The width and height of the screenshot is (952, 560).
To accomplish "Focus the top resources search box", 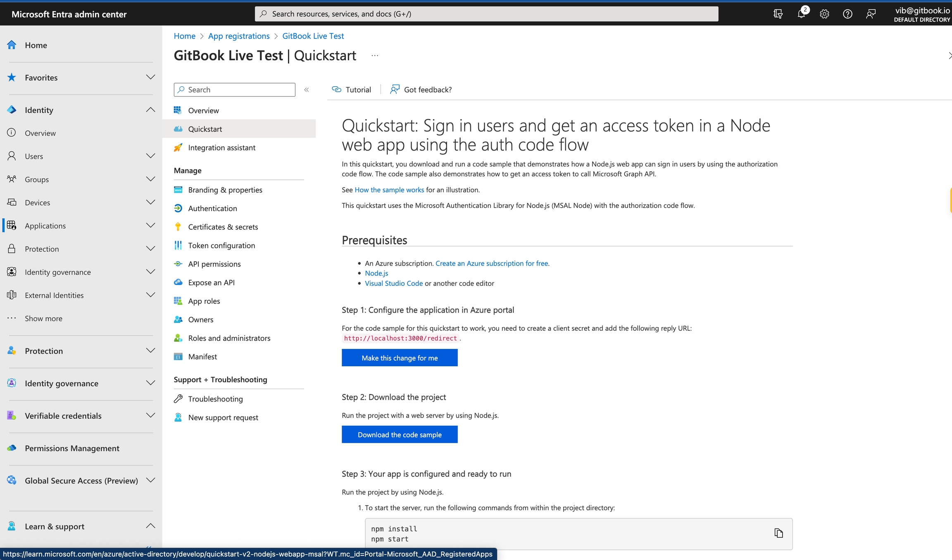I will (486, 14).
